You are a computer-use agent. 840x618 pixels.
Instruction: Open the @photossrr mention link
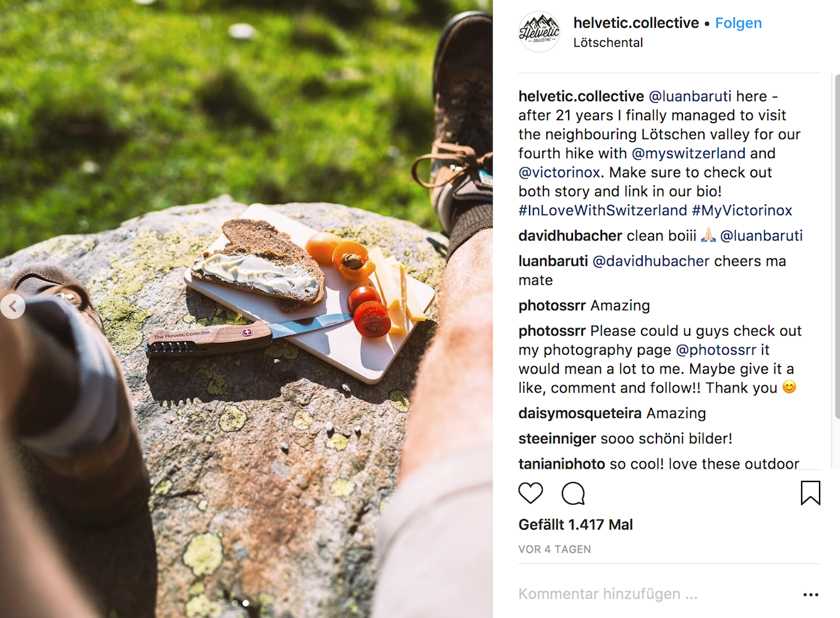click(716, 350)
